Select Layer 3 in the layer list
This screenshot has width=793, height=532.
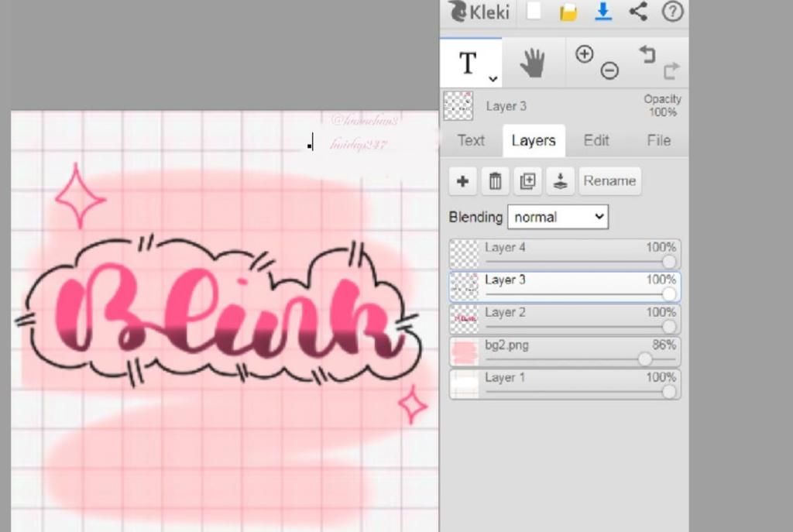pos(565,287)
